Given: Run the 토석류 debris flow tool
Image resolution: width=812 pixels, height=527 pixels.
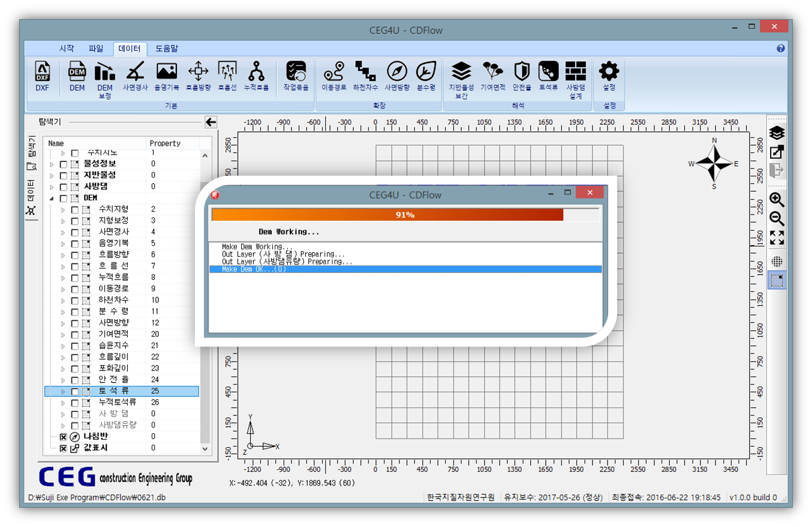Looking at the screenshot, I should 549,77.
